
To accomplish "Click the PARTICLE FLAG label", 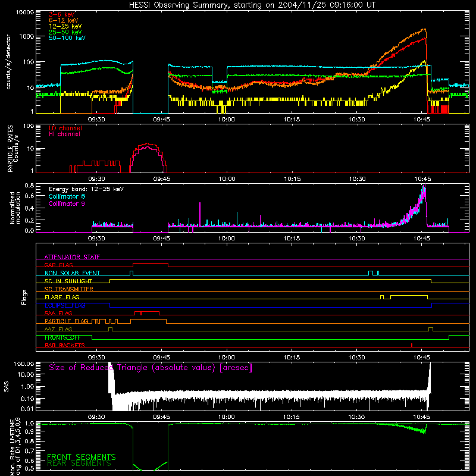I will pyautogui.click(x=67, y=321).
